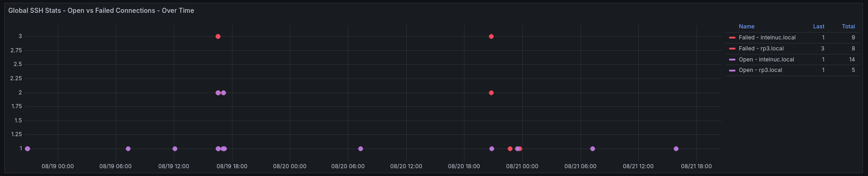Open the Global SSH Stats panel title menu
868x176 pixels.
101,11
